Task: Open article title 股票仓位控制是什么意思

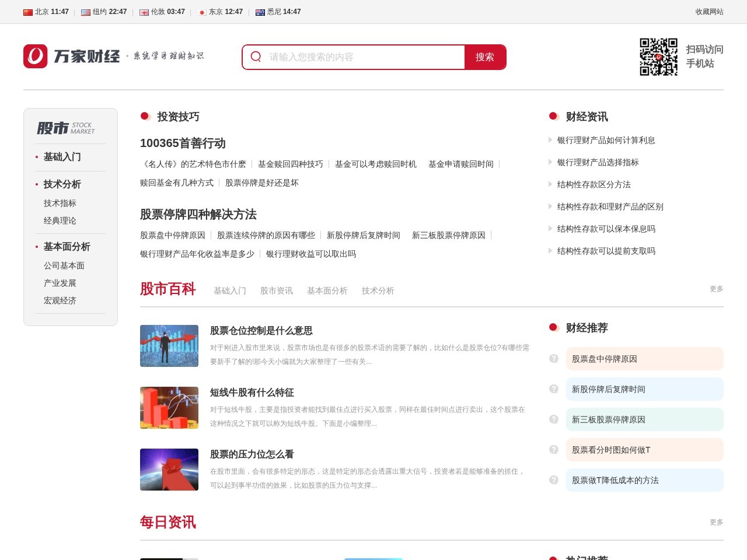Action: point(261,331)
